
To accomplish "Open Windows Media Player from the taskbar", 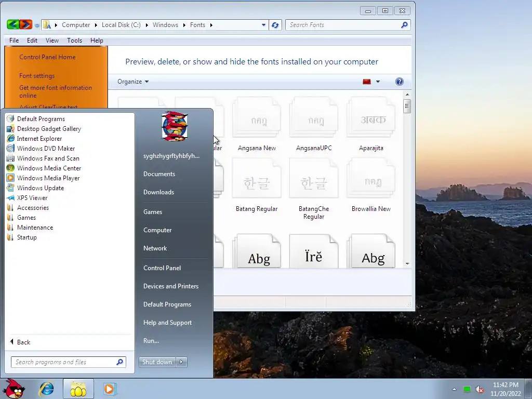I will (x=109, y=389).
